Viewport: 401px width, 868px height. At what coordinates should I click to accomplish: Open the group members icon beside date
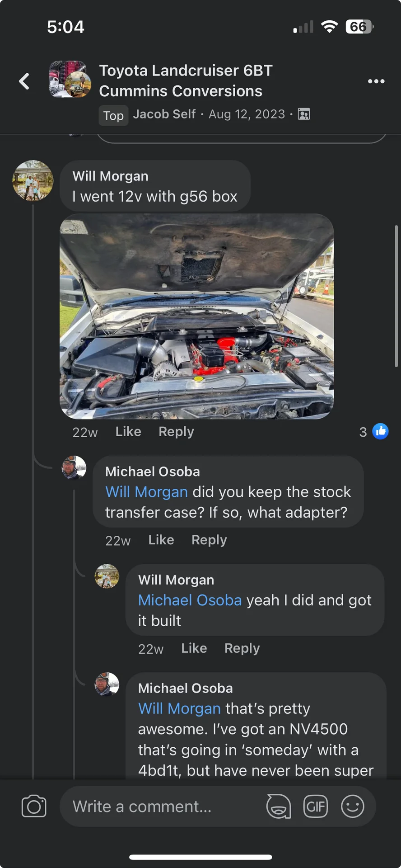304,114
